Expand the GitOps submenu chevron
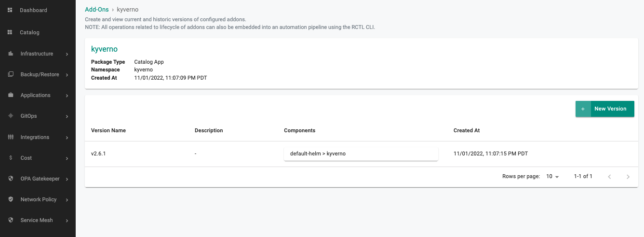644x237 pixels. [67, 116]
